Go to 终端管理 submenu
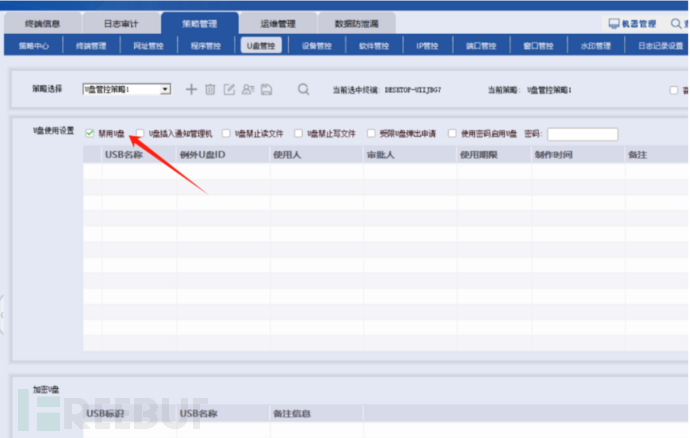The image size is (690, 438). point(91,46)
